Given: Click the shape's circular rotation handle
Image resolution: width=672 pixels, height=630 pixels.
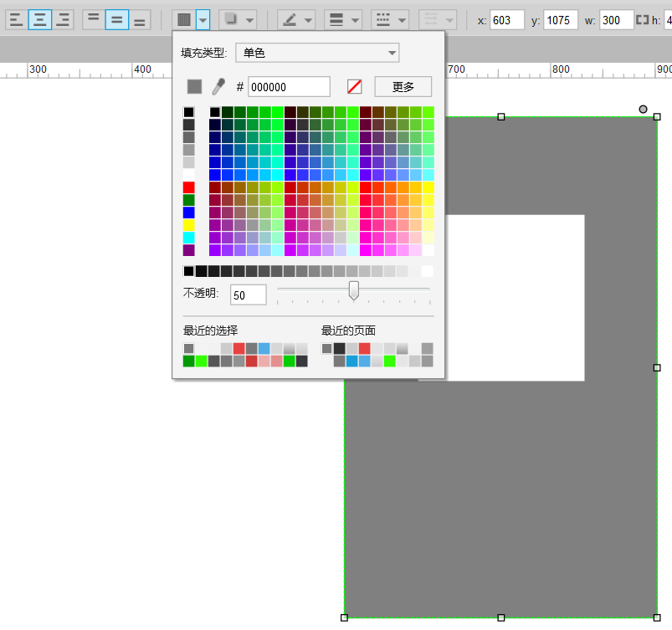Looking at the screenshot, I should coord(643,110).
